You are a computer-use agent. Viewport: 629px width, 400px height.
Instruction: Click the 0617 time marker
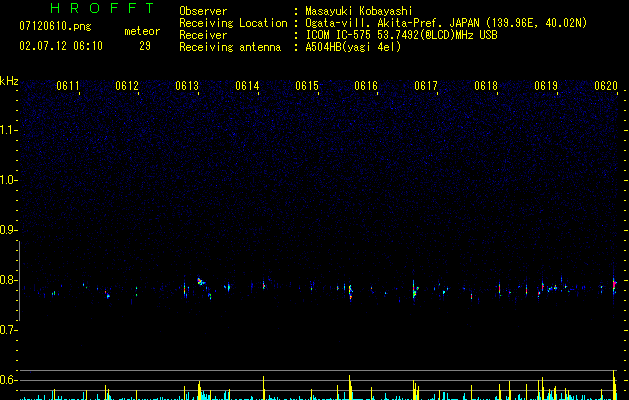coord(426,86)
